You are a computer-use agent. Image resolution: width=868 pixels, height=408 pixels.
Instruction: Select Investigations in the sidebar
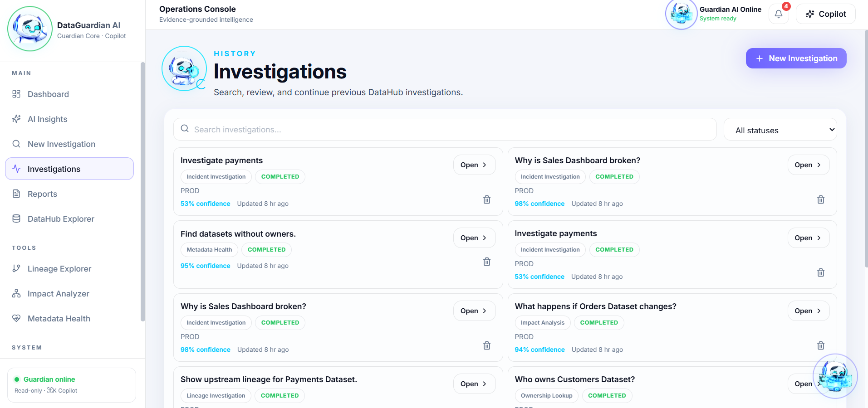(69, 169)
